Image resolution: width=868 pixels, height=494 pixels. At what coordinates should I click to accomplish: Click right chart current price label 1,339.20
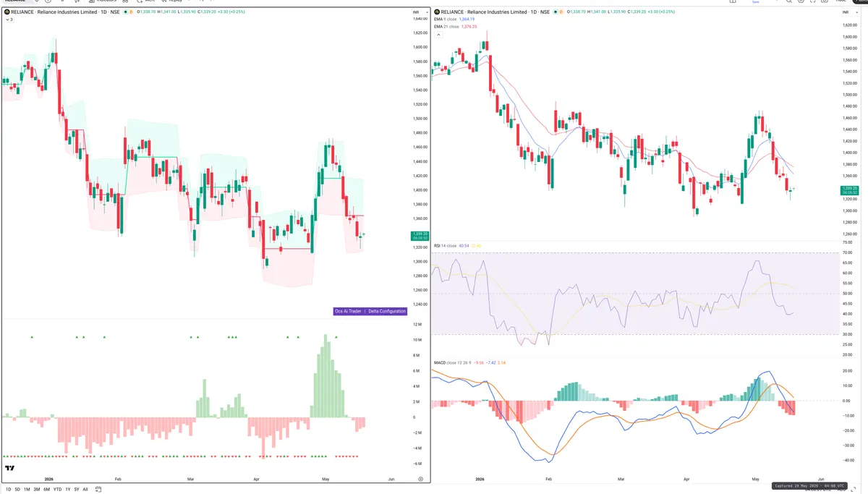tap(849, 190)
